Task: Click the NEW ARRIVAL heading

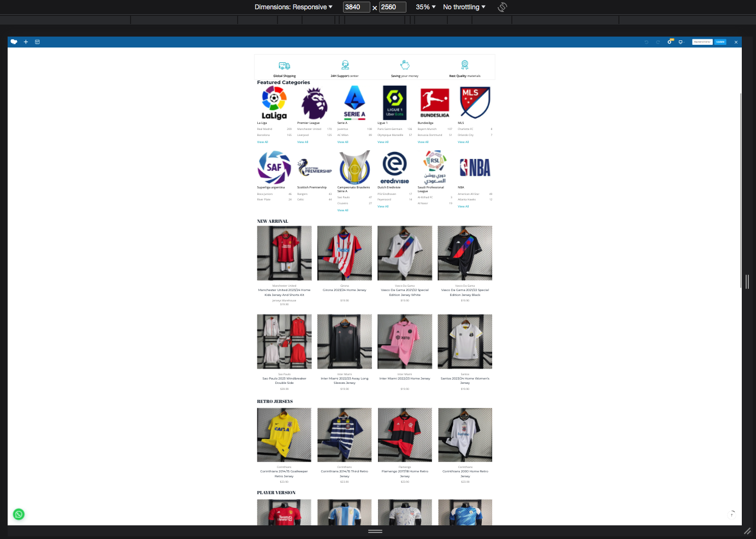Action: point(273,221)
